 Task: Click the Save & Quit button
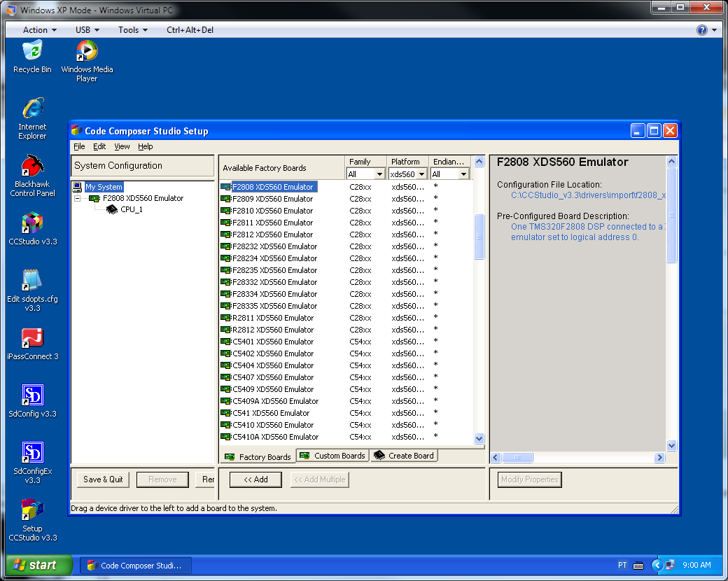tap(103, 479)
